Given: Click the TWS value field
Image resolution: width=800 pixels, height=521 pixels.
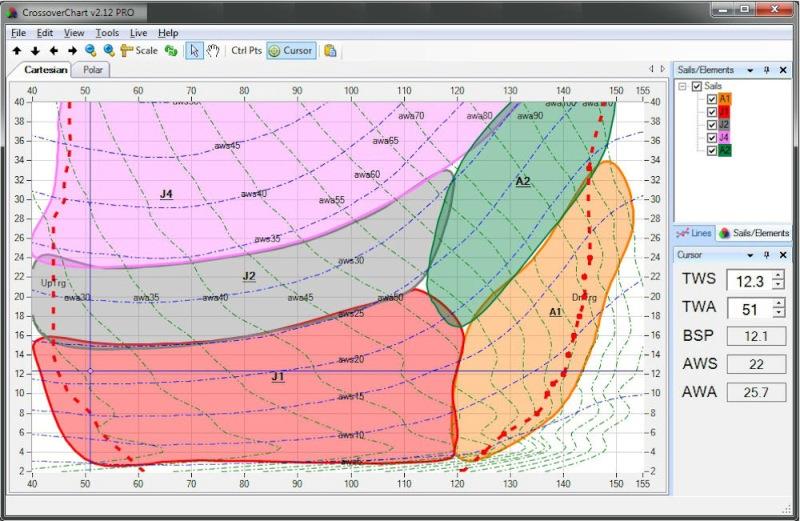Looking at the screenshot, I should (749, 280).
